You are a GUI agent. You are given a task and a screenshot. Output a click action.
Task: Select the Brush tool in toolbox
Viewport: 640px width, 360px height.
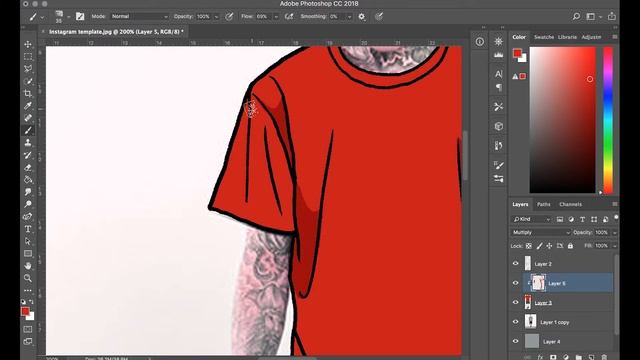pyautogui.click(x=28, y=131)
